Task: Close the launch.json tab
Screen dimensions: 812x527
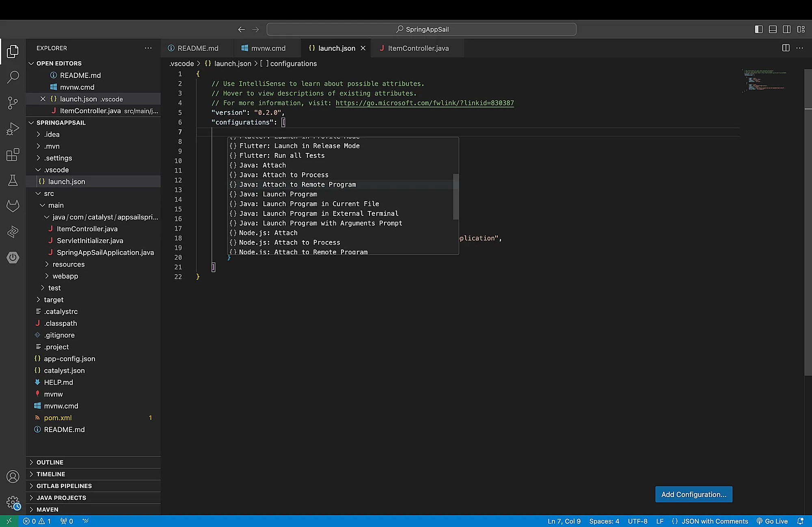Action: pos(363,48)
